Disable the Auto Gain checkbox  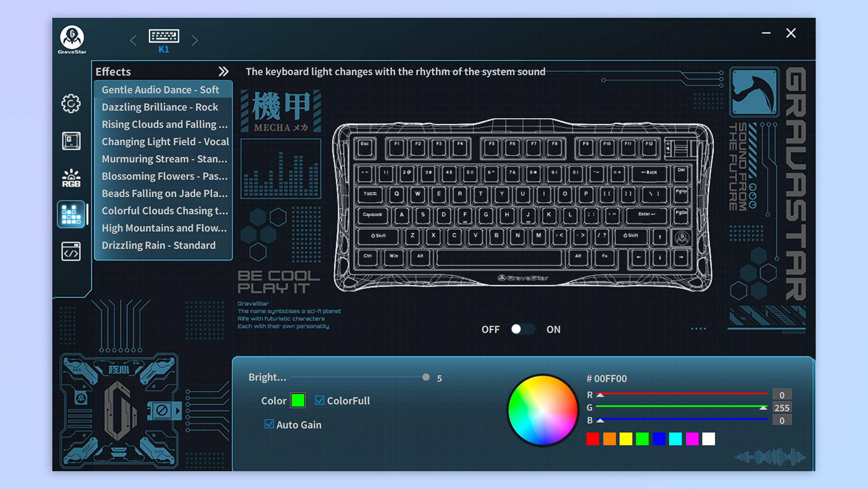(269, 424)
